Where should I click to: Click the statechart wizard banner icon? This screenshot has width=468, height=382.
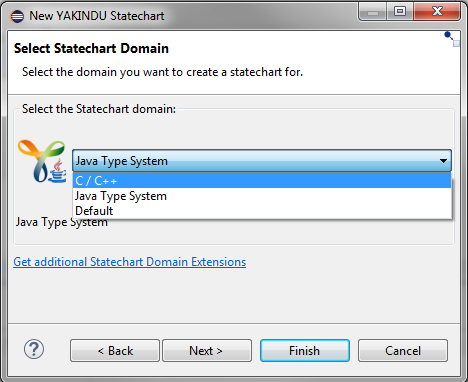[x=452, y=39]
